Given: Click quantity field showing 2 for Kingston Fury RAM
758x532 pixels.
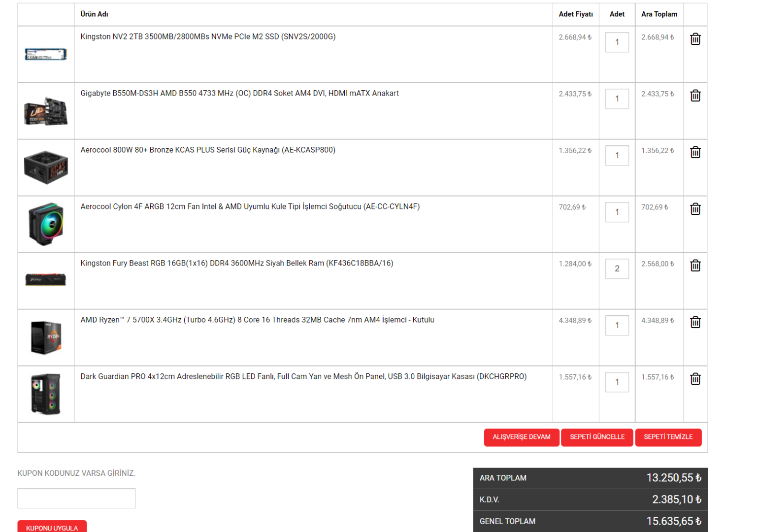Looking at the screenshot, I should coord(617,269).
